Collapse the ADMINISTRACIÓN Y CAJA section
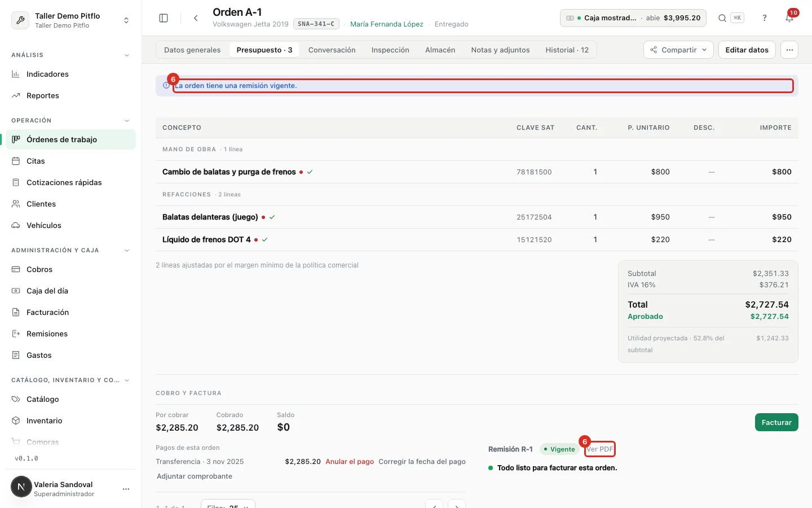This screenshot has width=812, height=508. (126, 250)
